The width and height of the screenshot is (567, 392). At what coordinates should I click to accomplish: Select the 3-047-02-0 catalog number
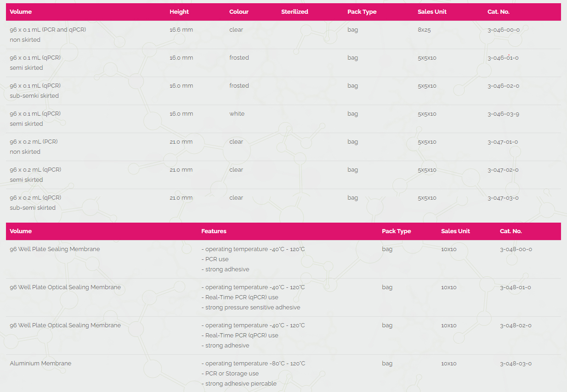pyautogui.click(x=503, y=170)
